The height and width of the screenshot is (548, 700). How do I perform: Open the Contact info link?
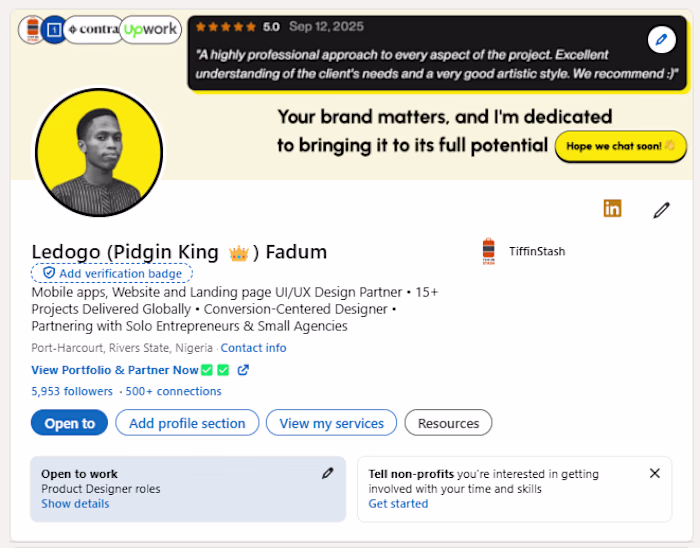point(253,348)
